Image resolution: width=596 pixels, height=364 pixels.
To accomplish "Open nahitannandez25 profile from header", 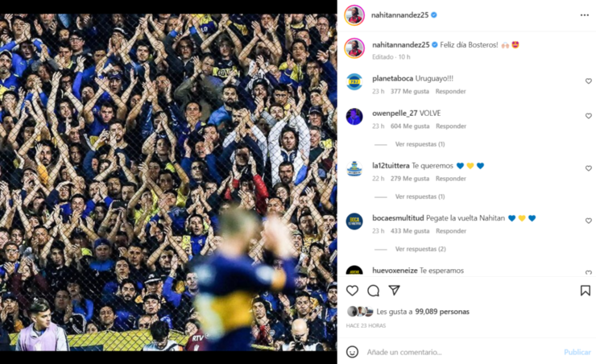I will point(399,14).
